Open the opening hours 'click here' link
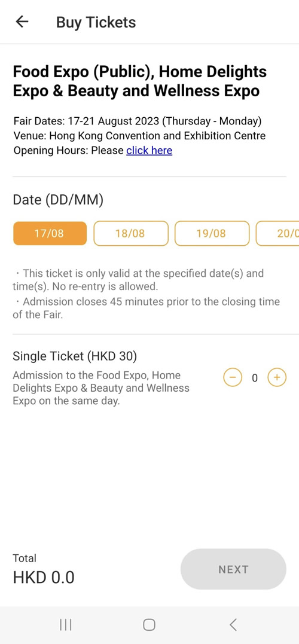This screenshot has height=644, width=299. click(149, 151)
